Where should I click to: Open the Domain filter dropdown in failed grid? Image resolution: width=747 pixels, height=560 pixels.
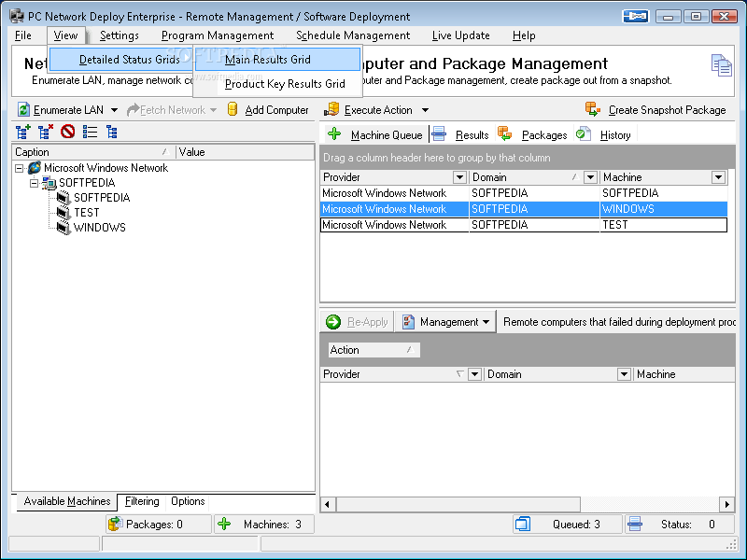(624, 374)
